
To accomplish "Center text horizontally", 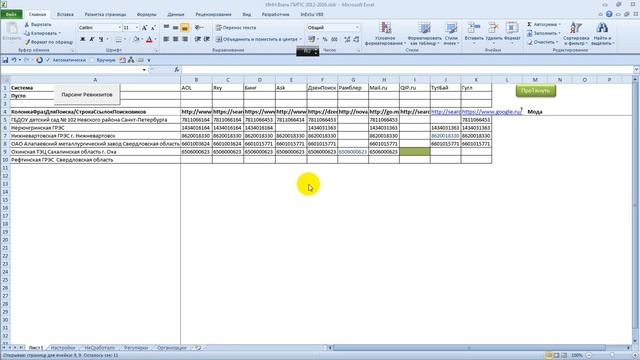I will (176, 39).
